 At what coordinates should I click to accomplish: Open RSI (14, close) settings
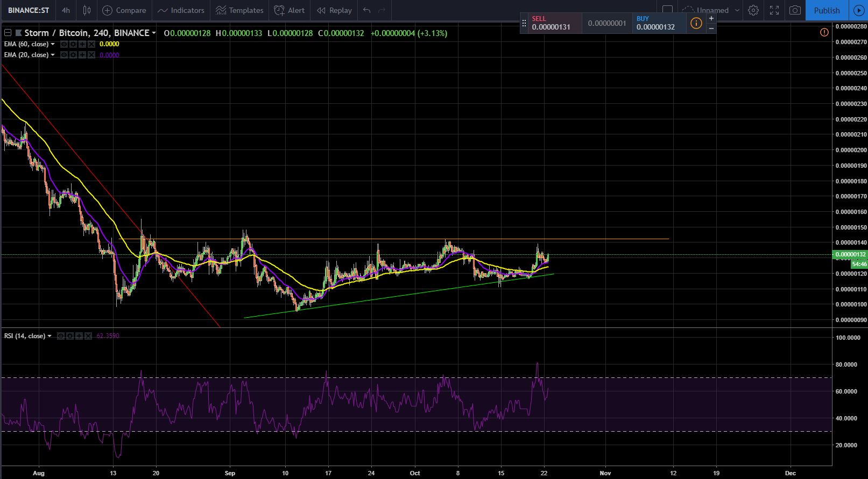pos(70,336)
